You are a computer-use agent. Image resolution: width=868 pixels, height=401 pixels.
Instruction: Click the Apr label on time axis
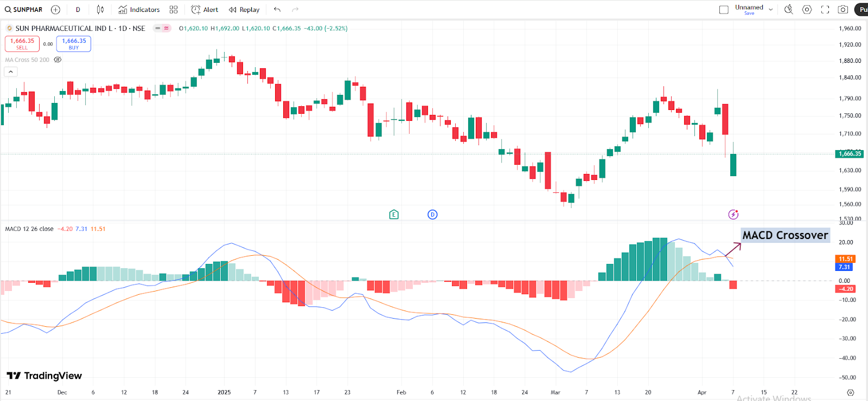point(702,392)
